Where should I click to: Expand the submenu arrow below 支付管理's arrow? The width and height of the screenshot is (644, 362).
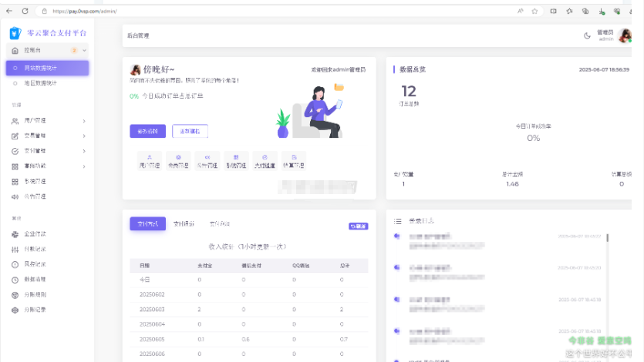coord(84,166)
